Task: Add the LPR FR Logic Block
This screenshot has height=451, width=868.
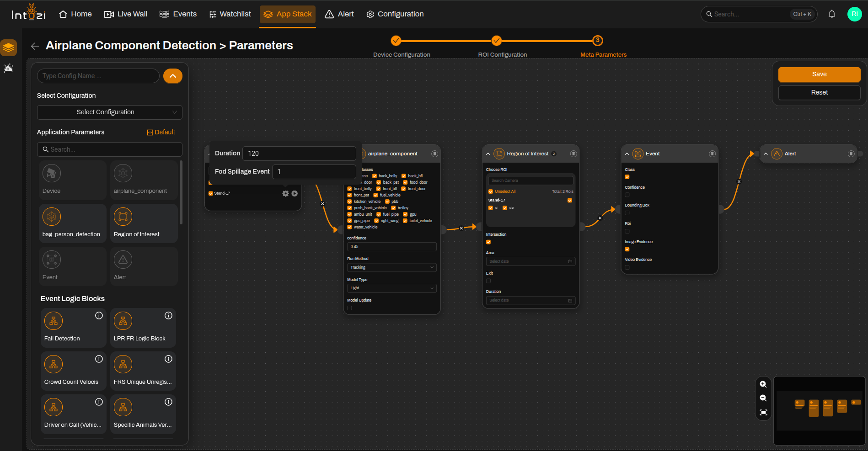Action: pyautogui.click(x=143, y=328)
